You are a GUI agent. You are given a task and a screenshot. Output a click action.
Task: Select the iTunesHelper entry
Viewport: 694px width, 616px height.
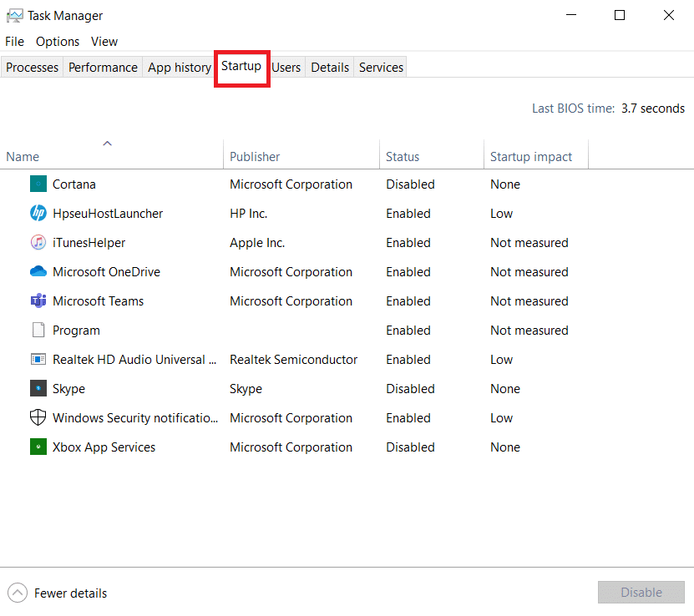89,242
